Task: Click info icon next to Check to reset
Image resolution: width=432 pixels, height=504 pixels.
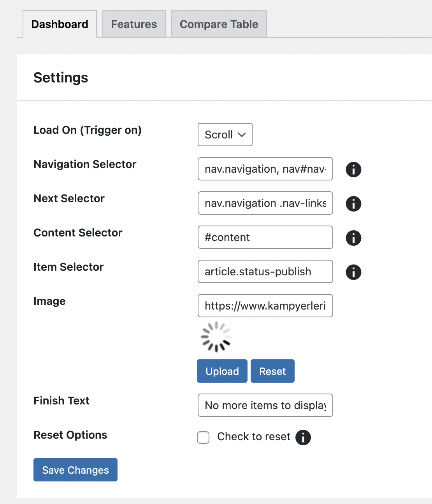Action: 303,437
